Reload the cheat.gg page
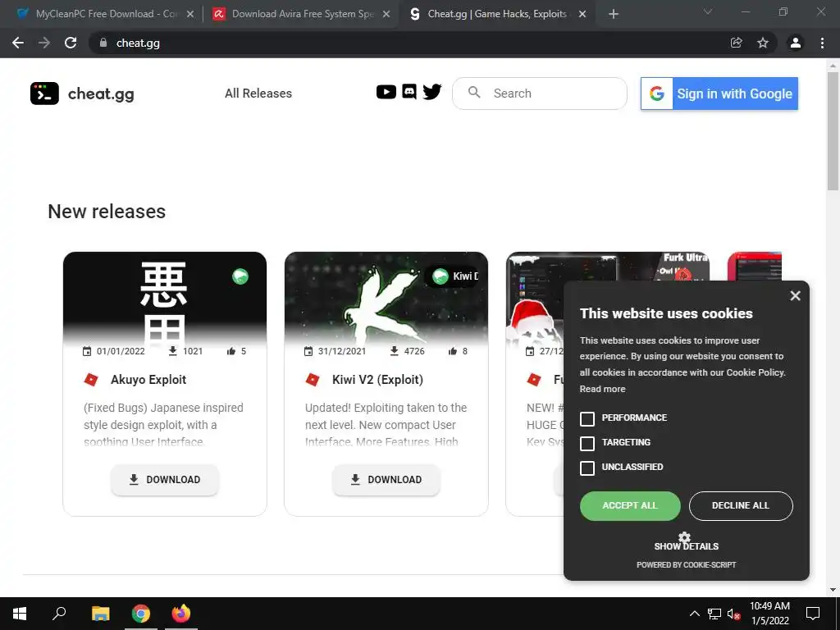840x630 pixels. pos(71,43)
